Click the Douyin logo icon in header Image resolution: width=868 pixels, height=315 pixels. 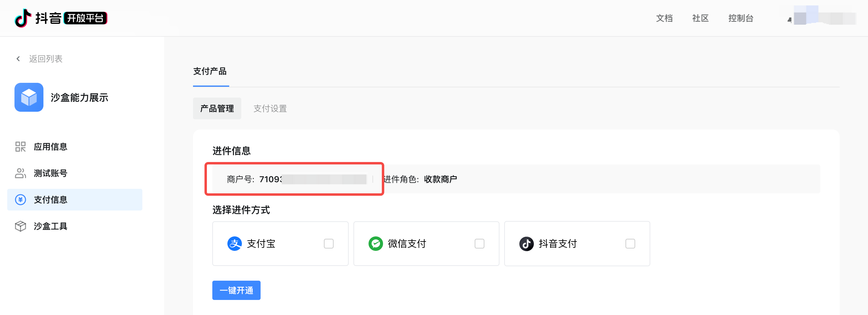23,18
